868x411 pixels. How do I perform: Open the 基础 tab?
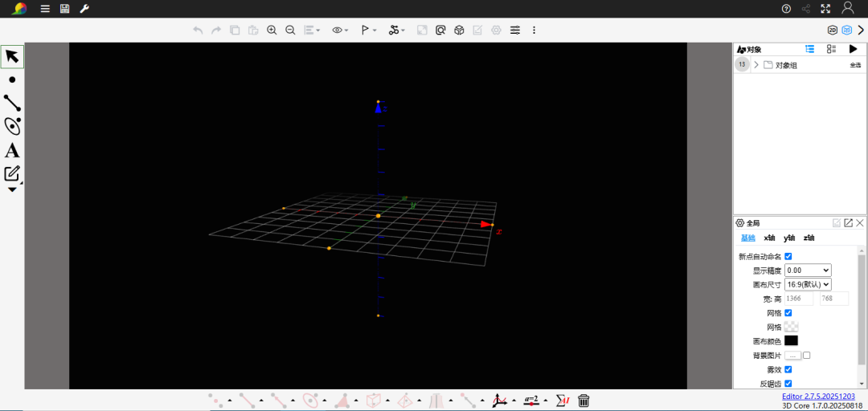click(748, 238)
